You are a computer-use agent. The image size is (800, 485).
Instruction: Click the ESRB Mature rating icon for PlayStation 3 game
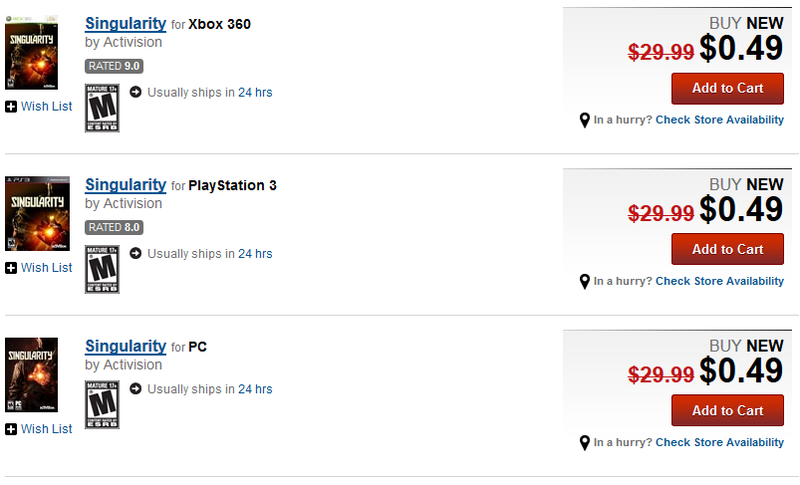point(102,269)
